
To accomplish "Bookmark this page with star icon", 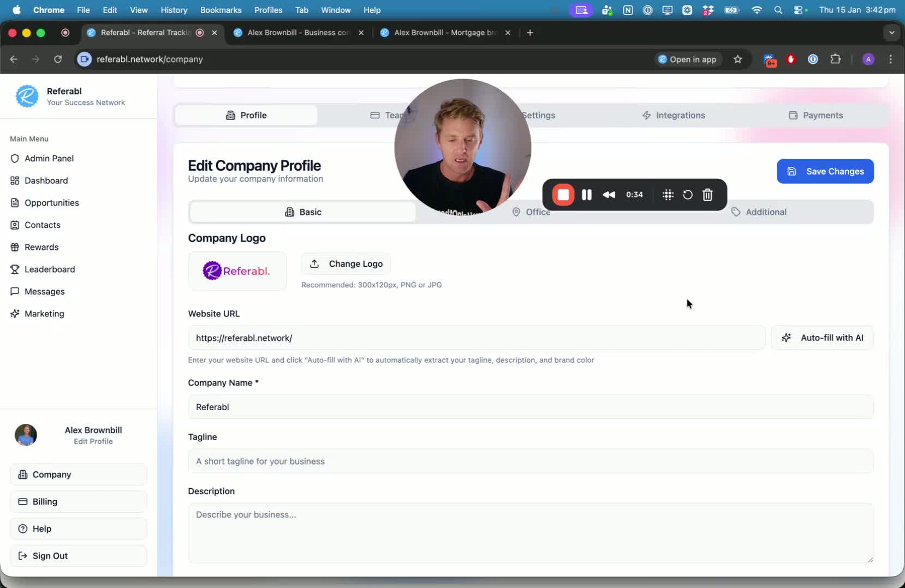I will [x=738, y=59].
